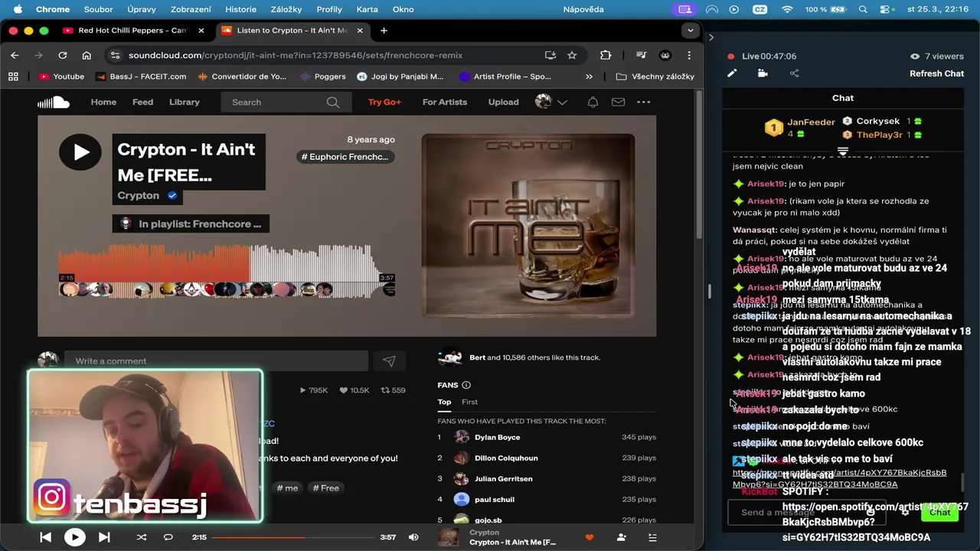Viewport: 980px width, 551px height.
Task: Select the First fans tab
Action: pos(469,402)
